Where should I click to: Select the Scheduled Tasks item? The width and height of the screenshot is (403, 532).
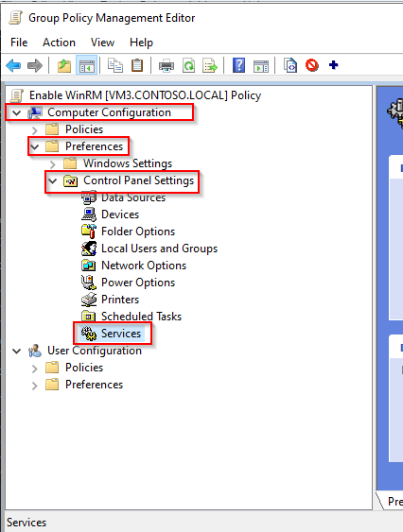pos(131,317)
